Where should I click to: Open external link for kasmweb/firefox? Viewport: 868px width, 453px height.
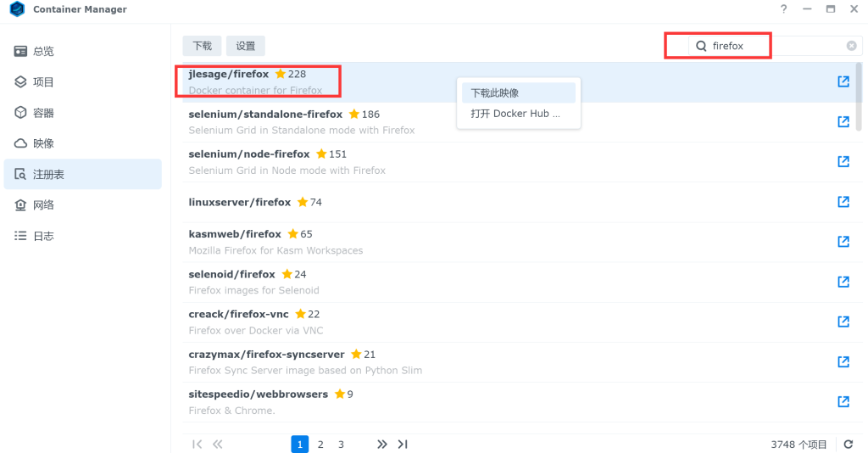pos(843,242)
